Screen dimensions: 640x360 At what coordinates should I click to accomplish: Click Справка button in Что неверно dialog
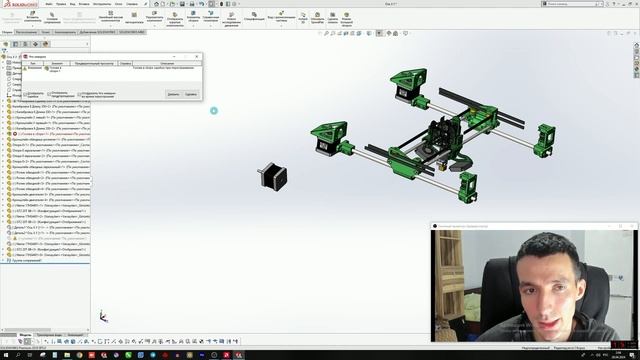[x=191, y=94]
